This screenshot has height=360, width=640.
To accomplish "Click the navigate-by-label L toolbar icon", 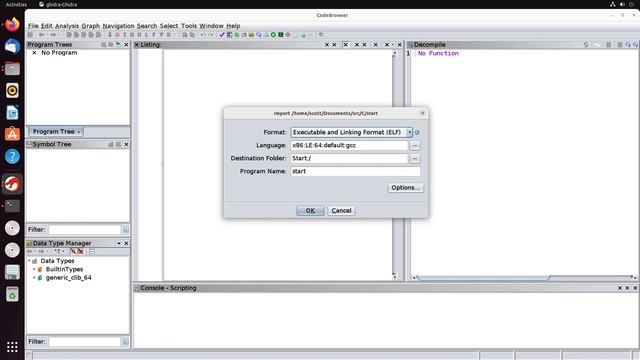I will (x=147, y=35).
